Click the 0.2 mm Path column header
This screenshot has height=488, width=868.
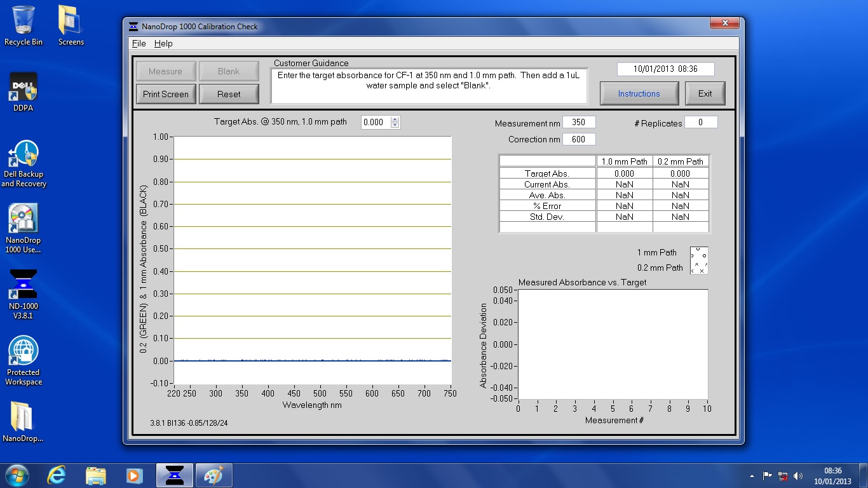coord(681,161)
